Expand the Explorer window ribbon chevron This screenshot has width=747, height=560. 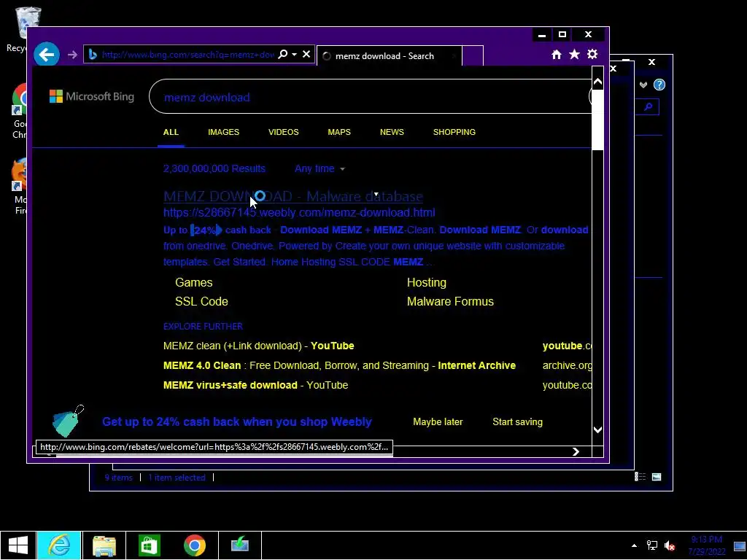click(643, 85)
